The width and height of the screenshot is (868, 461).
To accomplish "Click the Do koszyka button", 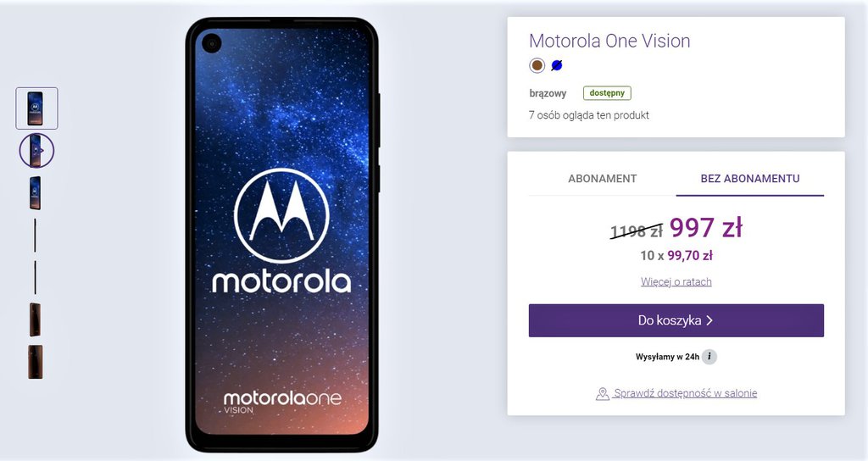I will 676,320.
